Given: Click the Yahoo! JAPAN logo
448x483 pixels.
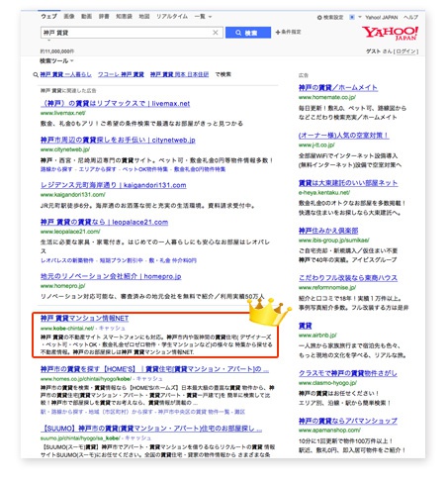Looking at the screenshot, I should (x=390, y=33).
